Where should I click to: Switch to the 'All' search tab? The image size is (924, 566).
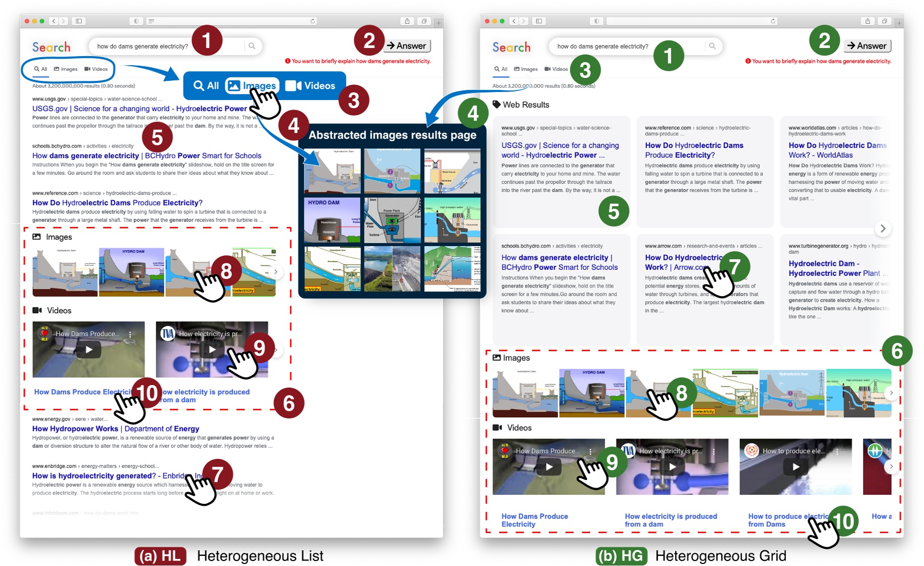tap(41, 69)
